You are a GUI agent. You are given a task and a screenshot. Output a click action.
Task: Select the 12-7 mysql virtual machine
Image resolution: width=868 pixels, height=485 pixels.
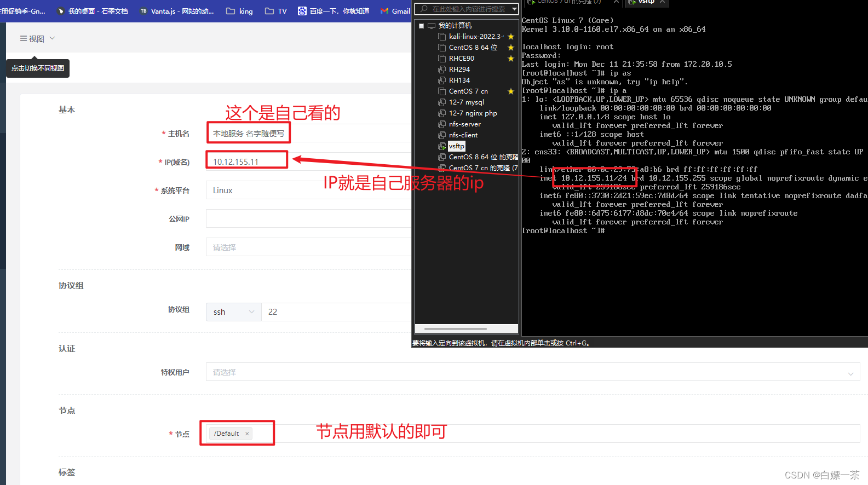coord(467,102)
